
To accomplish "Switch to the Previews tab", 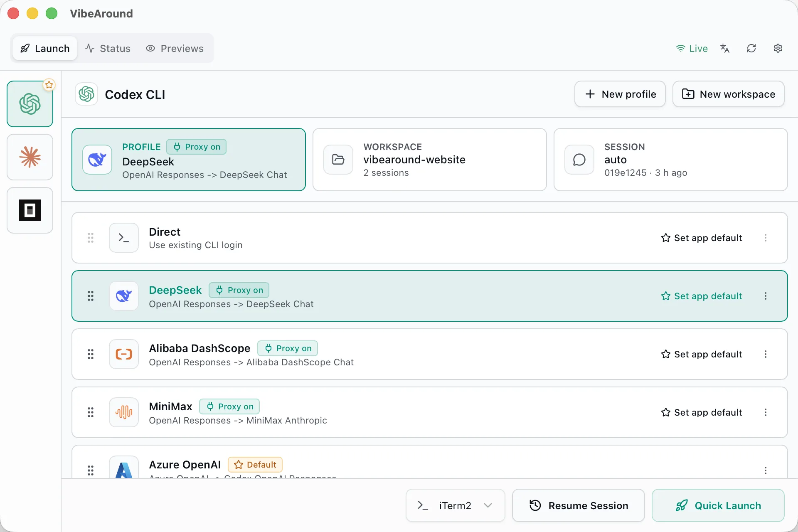I will pos(175,49).
